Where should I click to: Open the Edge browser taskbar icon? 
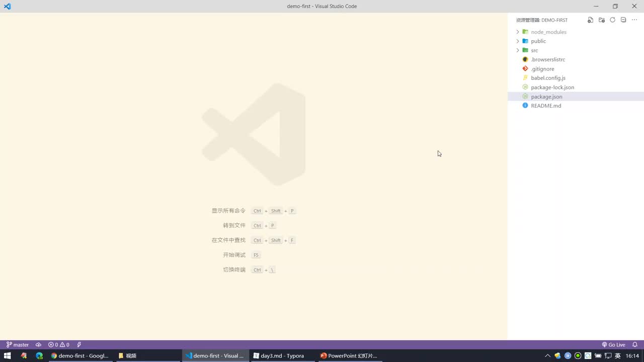pos(39,355)
